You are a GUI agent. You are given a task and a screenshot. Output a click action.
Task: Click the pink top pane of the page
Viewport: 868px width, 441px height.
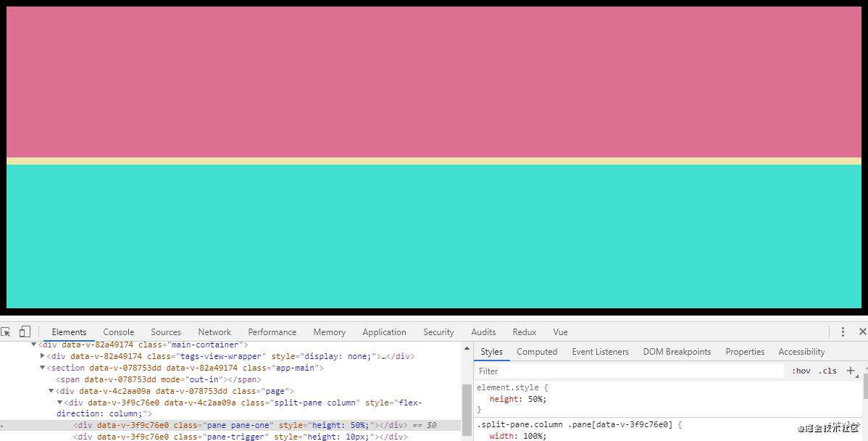433,82
